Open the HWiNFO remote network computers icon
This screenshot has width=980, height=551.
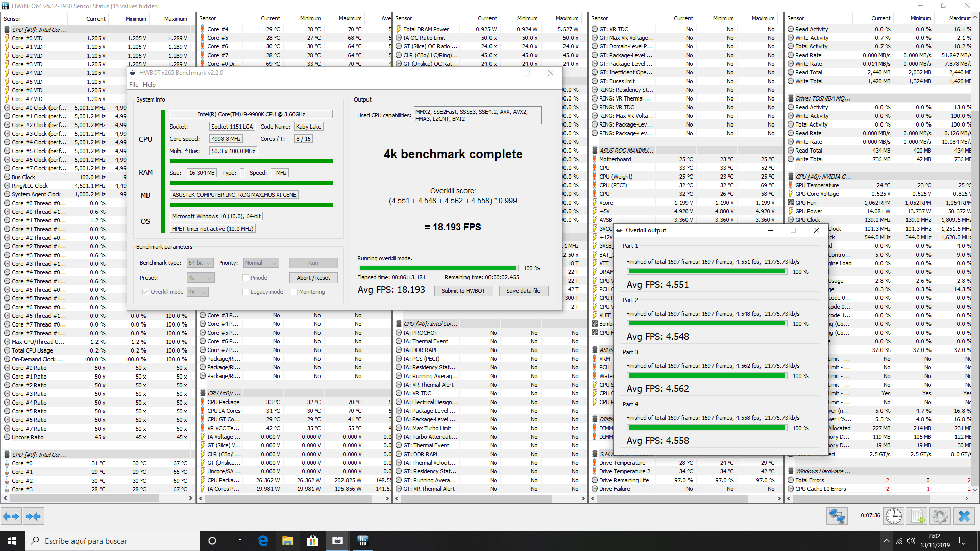(x=837, y=516)
